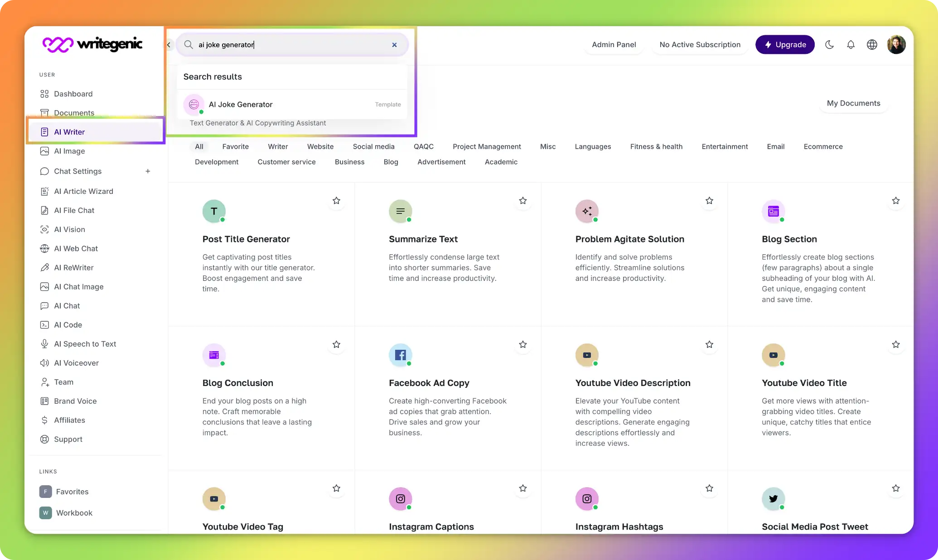The height and width of the screenshot is (560, 938).
Task: Expand the Social media category filter
Action: (x=374, y=146)
